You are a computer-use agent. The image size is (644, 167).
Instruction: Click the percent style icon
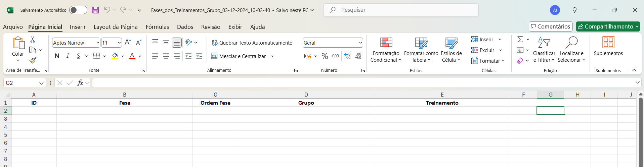coord(325,56)
